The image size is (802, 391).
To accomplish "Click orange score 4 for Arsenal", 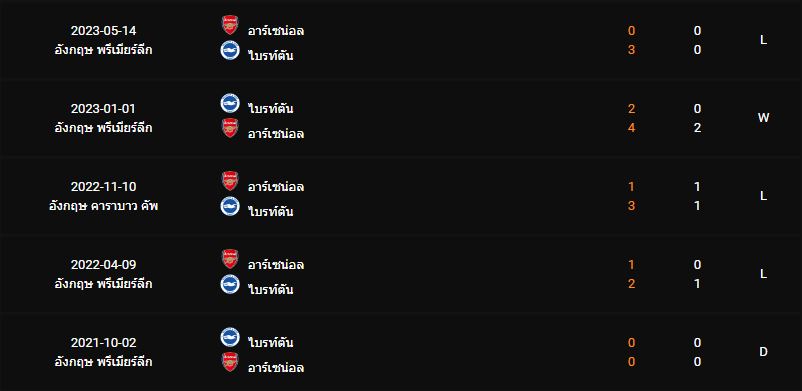I will click(631, 128).
